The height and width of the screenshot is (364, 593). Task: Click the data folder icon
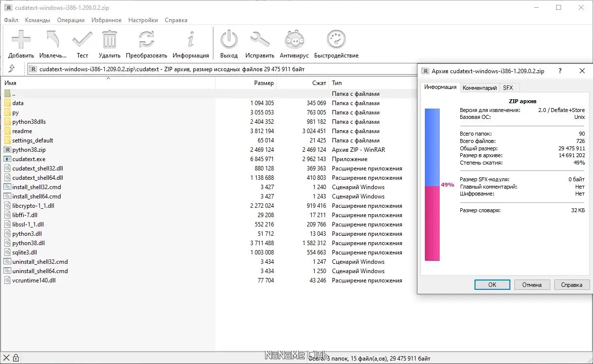click(7, 103)
